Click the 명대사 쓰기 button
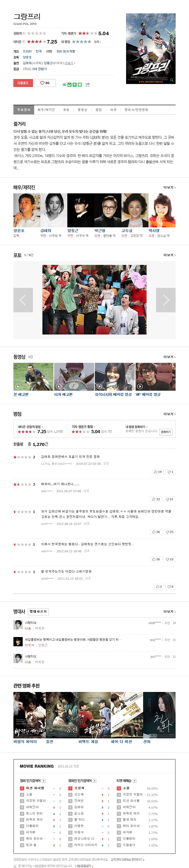189x868 pixels. pyautogui.click(x=38, y=612)
